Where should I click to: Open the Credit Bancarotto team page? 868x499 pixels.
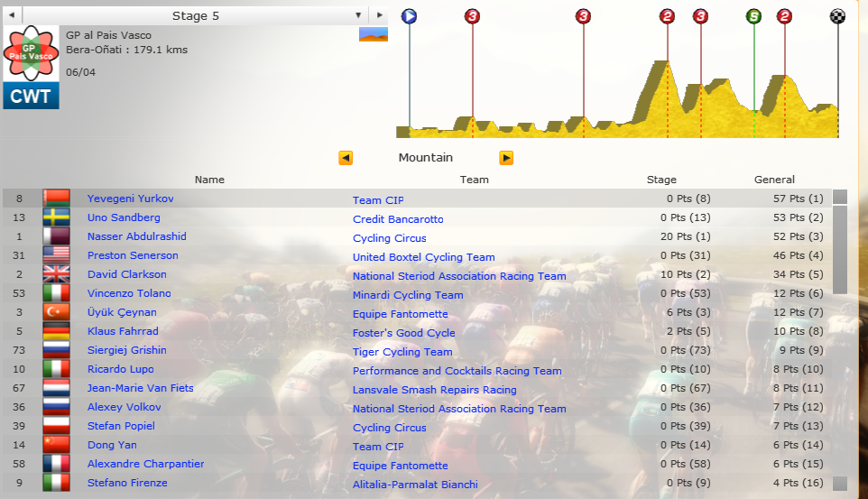click(x=398, y=219)
